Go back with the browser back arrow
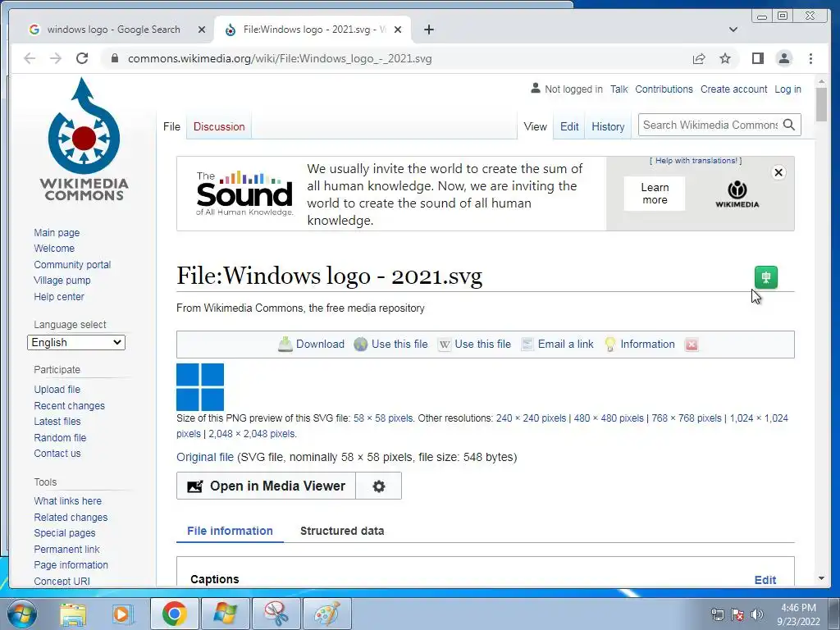Screen dimensions: 840x630 tap(30, 58)
